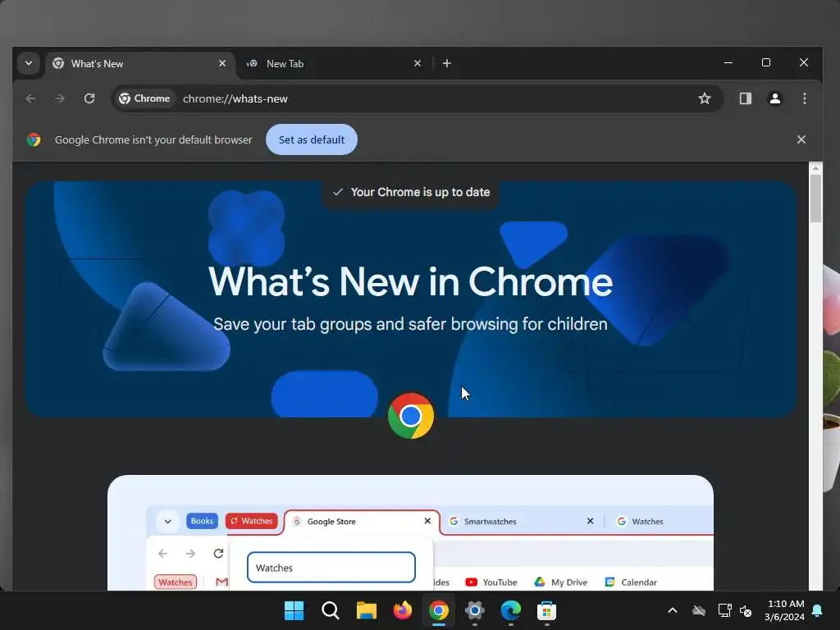
Task: Bookmark this page with the star icon
Action: click(x=705, y=98)
